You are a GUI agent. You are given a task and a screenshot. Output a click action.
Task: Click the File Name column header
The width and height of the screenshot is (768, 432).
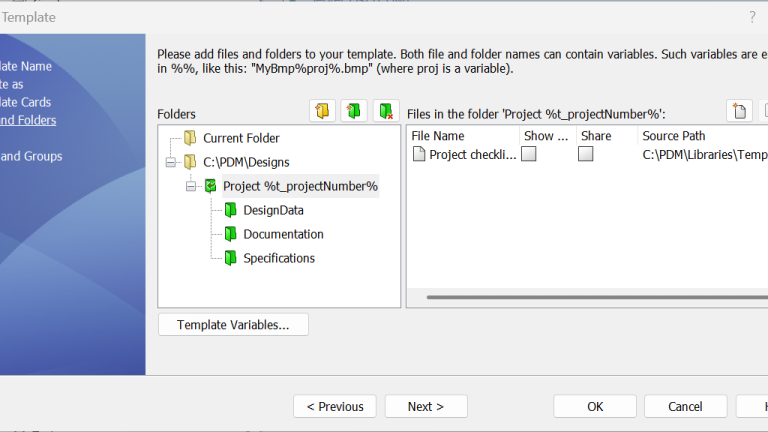tap(463, 136)
